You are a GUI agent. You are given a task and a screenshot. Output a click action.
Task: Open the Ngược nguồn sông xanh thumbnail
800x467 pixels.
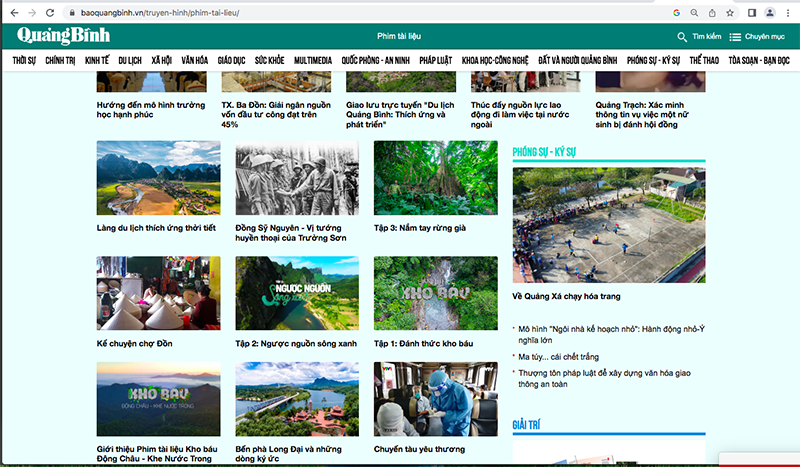pos(297,293)
